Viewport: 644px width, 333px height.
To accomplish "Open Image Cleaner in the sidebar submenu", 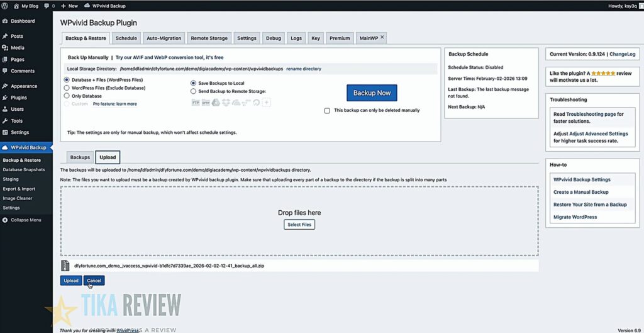I will 18,198.
